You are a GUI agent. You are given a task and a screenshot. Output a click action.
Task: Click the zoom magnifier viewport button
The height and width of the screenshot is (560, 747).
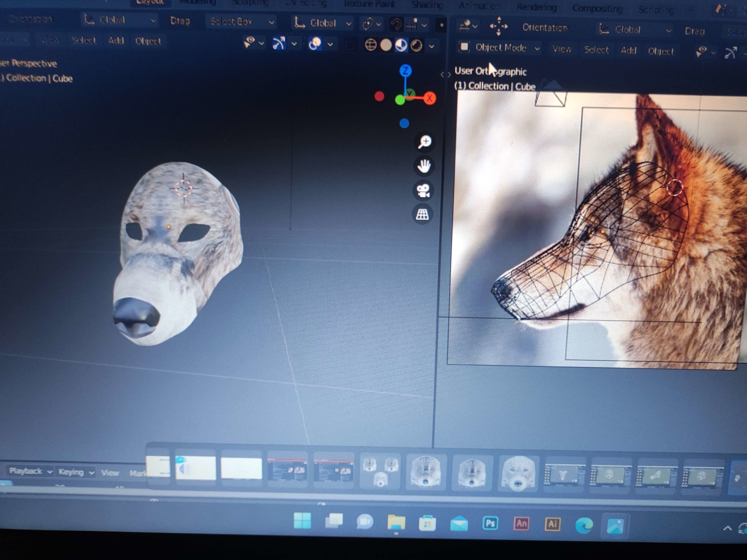coord(424,142)
